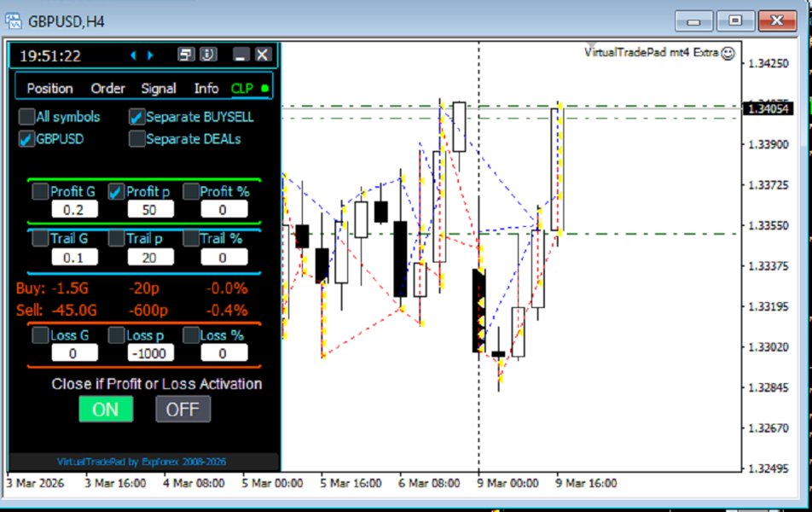Click Sell profit value -45.0G
This screenshot has height=512, width=812.
pos(74,311)
